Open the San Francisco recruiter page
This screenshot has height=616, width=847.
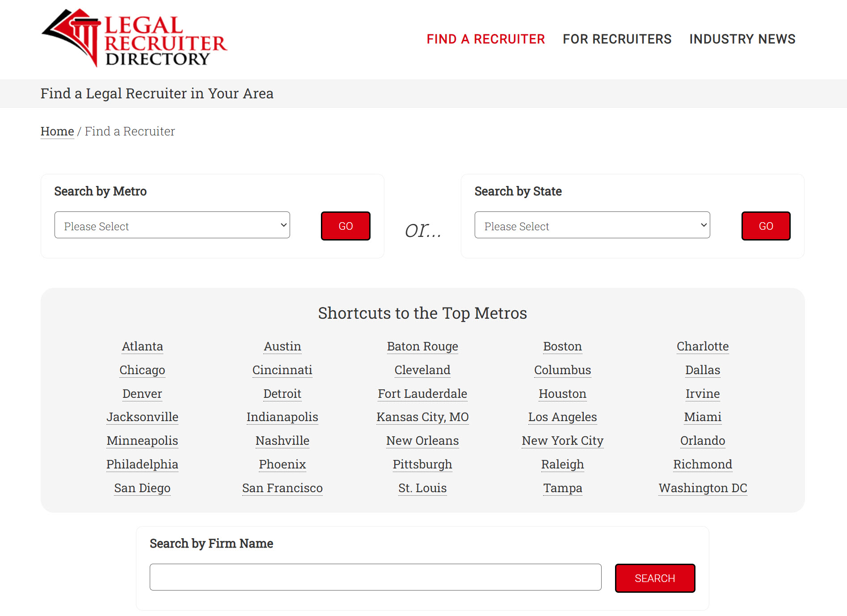[x=282, y=488]
